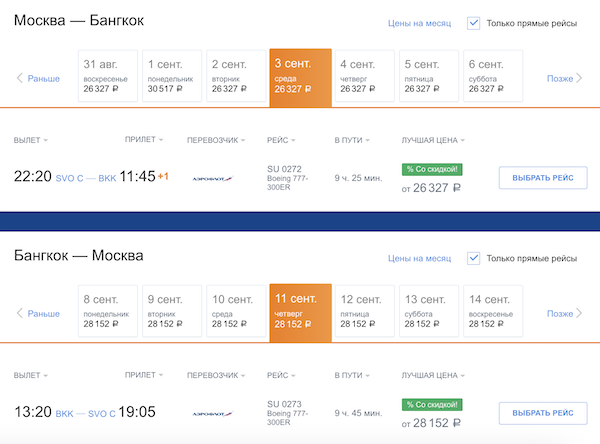Sort return flights by В пути duration

click(x=351, y=375)
